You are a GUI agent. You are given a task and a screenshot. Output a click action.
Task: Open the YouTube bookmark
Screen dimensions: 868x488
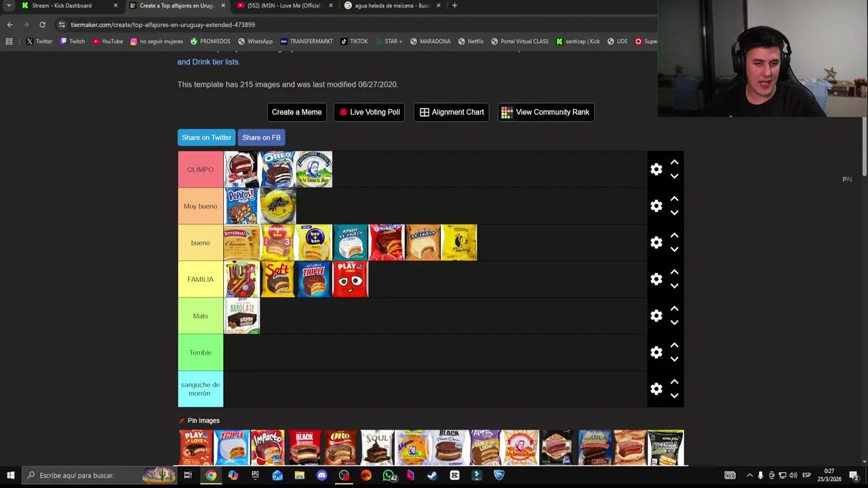point(107,41)
